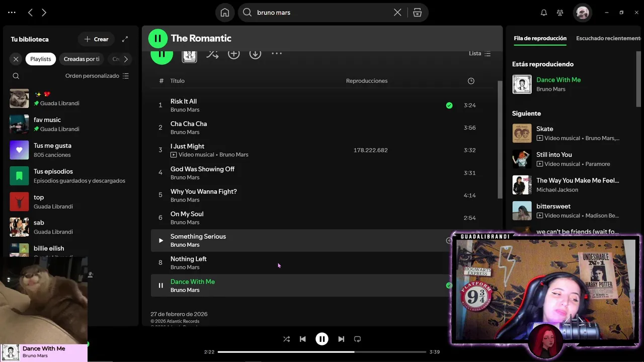This screenshot has height=362, width=644.
Task: Open more options for the album
Action: tap(277, 53)
